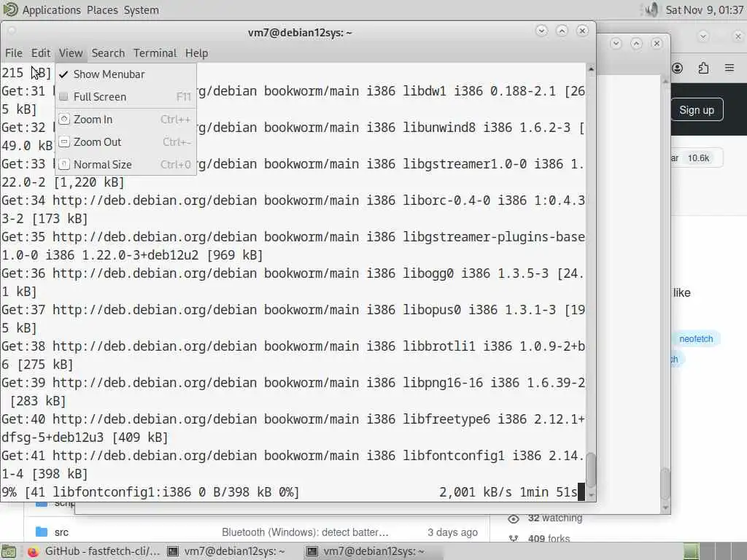The image size is (747, 560).
Task: Open the Bluetooth (Windows) commit message
Action: [x=305, y=532]
